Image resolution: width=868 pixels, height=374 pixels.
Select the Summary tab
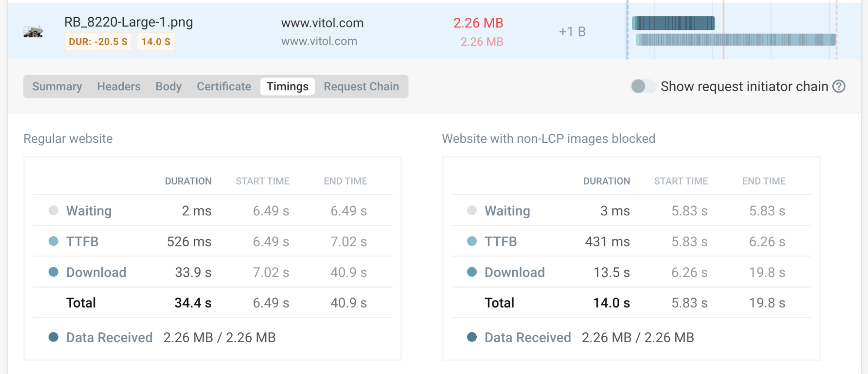[57, 86]
